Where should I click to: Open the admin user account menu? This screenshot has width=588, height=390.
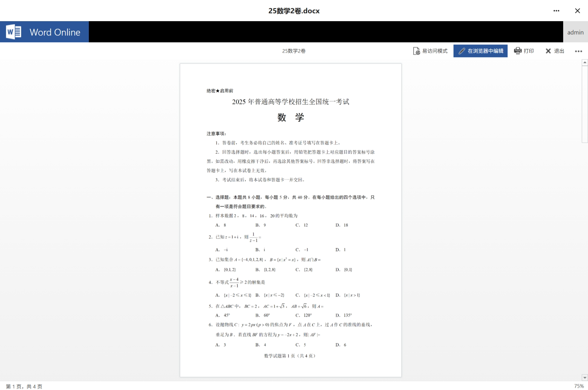tap(575, 32)
